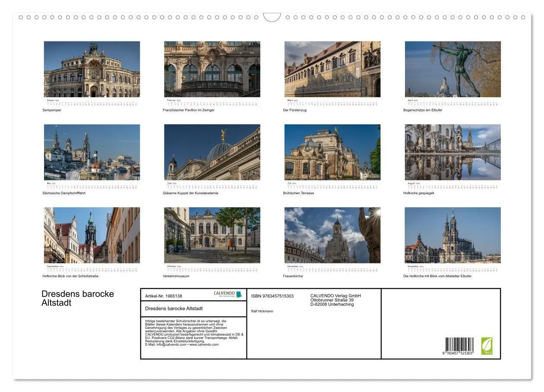This screenshot has width=544, height=392.
Task: Select the Verkehrsmuseum October photo
Action: (212, 234)
